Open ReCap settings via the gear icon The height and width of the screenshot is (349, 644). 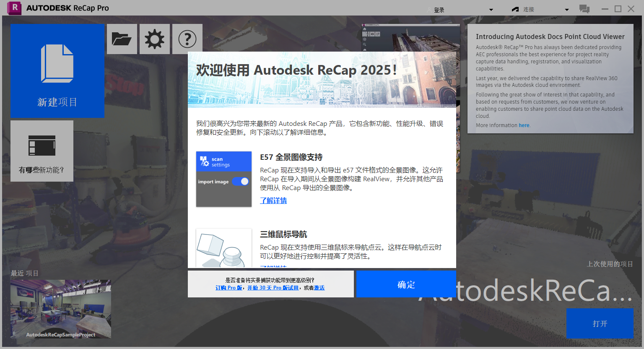(154, 39)
